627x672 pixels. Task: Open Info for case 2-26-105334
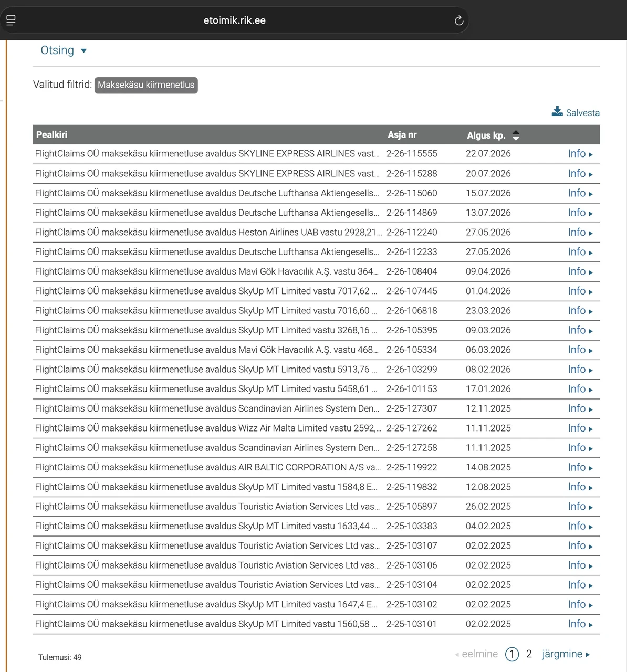click(x=580, y=350)
